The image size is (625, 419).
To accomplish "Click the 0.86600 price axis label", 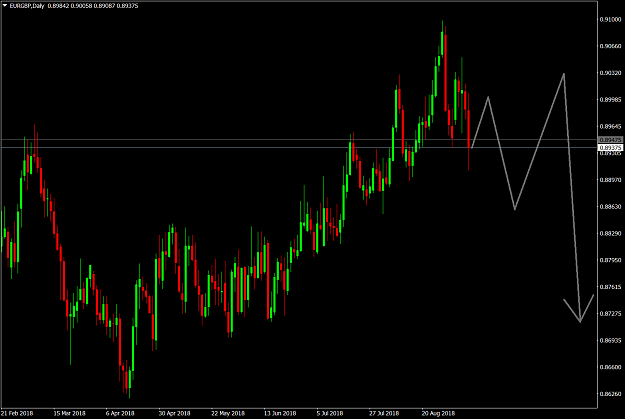I will point(611,367).
